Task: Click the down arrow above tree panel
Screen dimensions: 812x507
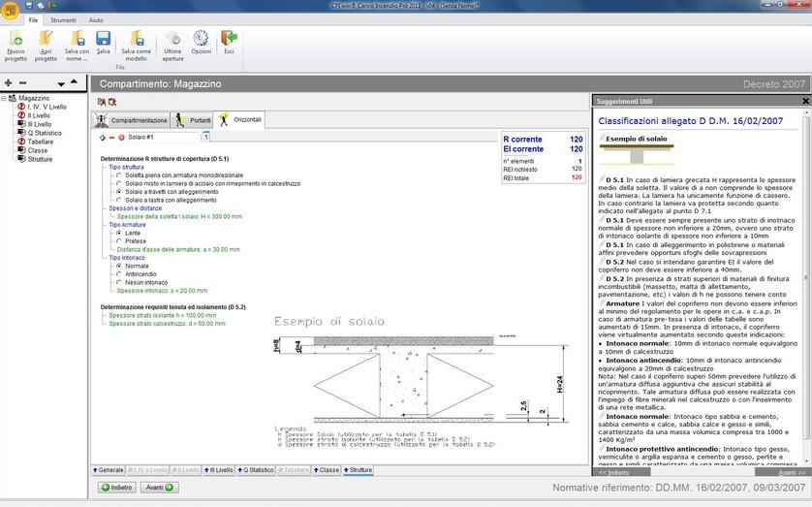Action: [61, 84]
